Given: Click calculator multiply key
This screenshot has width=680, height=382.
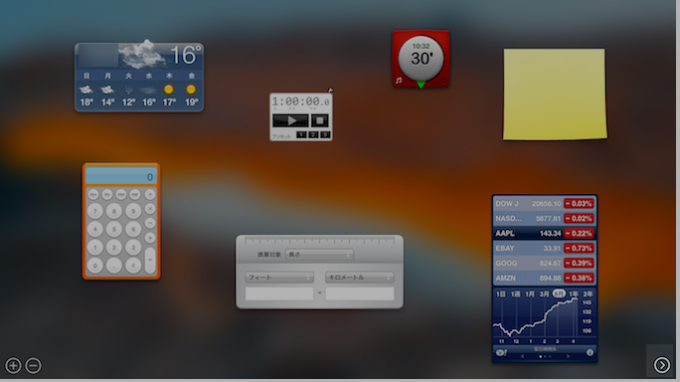Looking at the screenshot, I should (x=150, y=209).
